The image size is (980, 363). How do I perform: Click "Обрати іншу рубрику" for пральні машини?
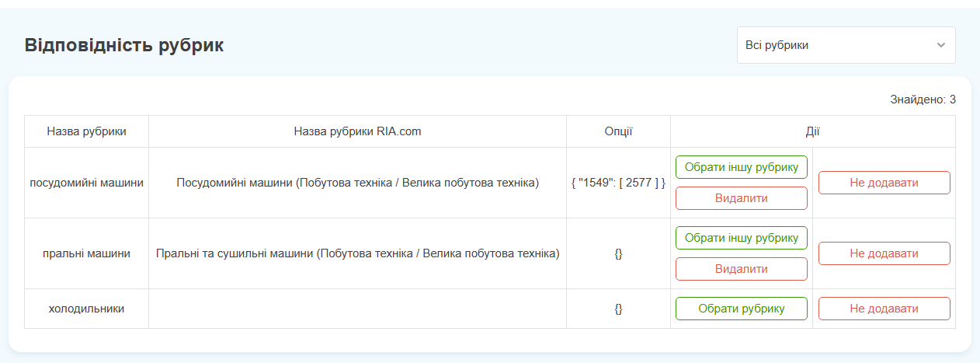(742, 238)
